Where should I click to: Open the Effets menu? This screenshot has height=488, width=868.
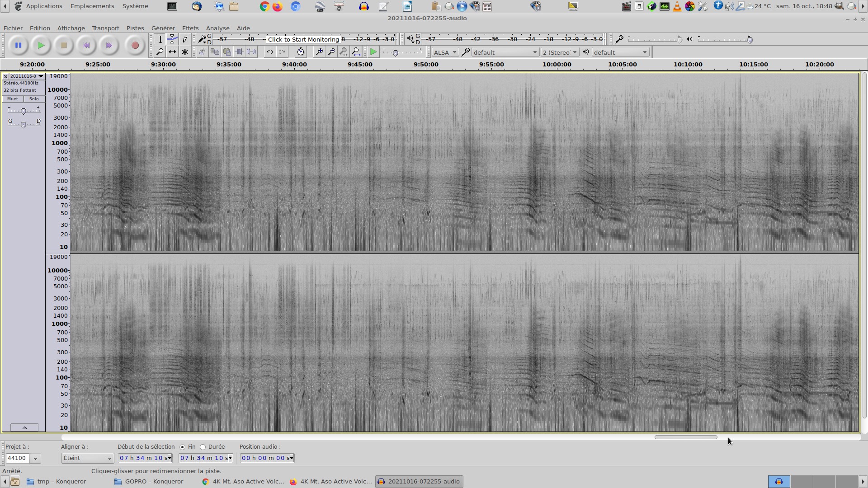[x=190, y=28]
